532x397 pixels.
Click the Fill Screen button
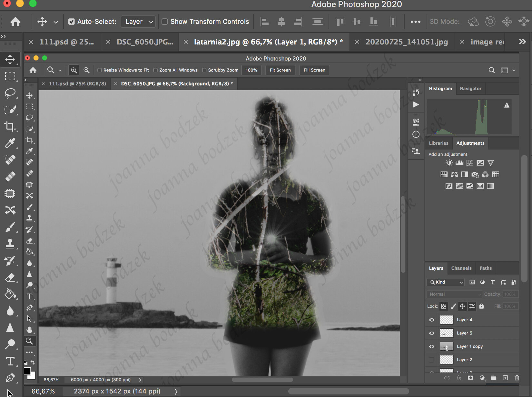(x=314, y=70)
